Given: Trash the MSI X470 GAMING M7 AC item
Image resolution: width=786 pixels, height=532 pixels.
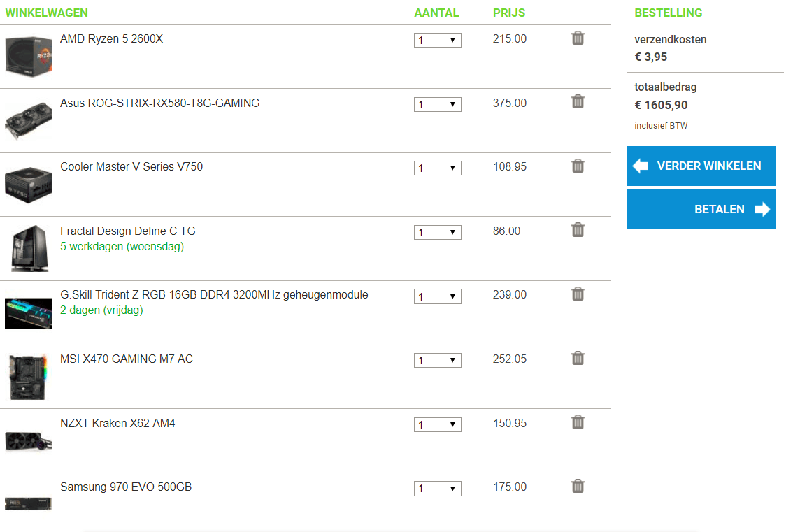Looking at the screenshot, I should 578,358.
